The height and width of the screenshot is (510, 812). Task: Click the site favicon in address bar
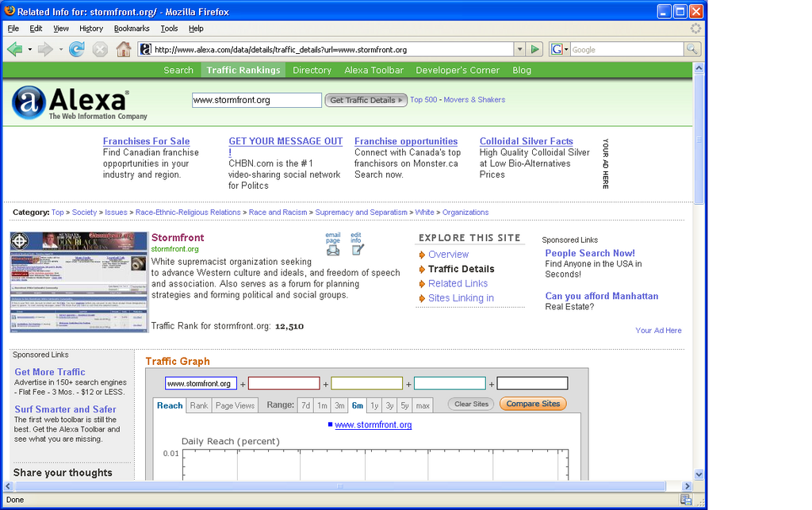point(146,49)
